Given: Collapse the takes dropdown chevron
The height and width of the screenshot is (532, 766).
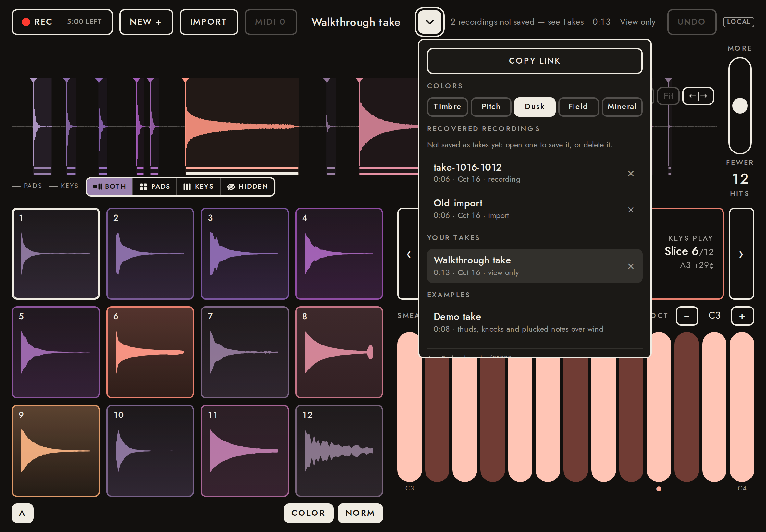Looking at the screenshot, I should click(429, 22).
